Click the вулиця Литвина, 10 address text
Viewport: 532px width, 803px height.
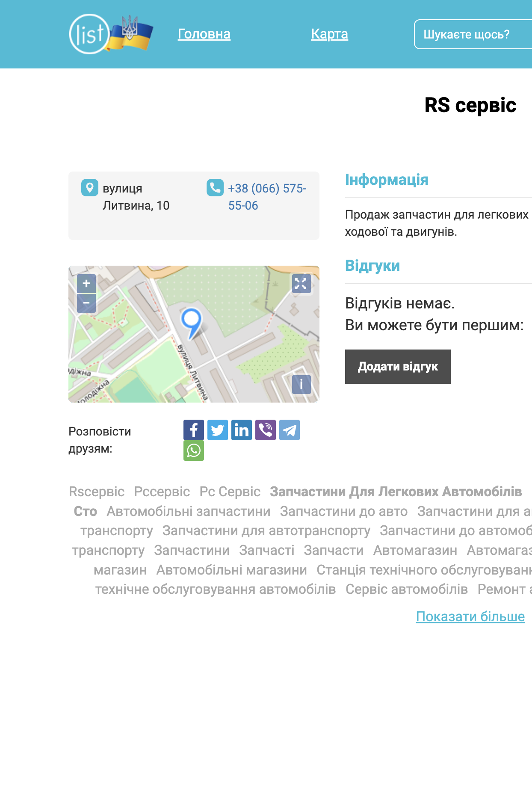point(136,197)
